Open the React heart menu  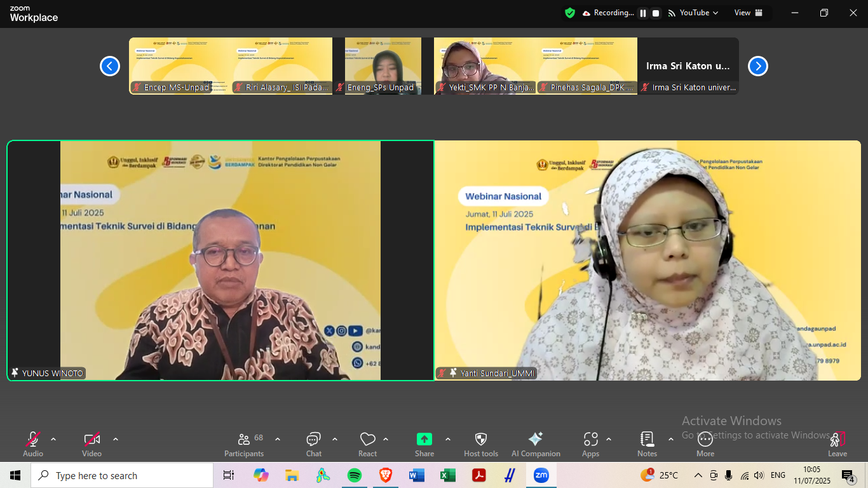click(367, 444)
